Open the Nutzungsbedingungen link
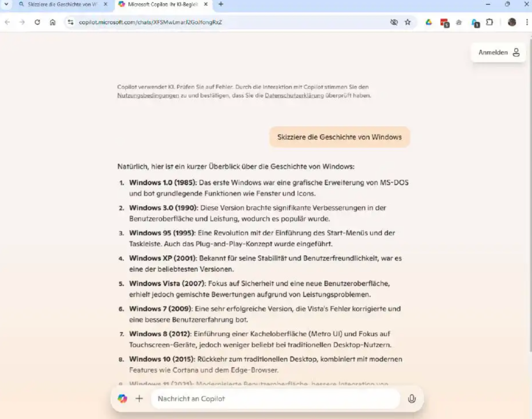Image resolution: width=532 pixels, height=419 pixels. (x=148, y=96)
